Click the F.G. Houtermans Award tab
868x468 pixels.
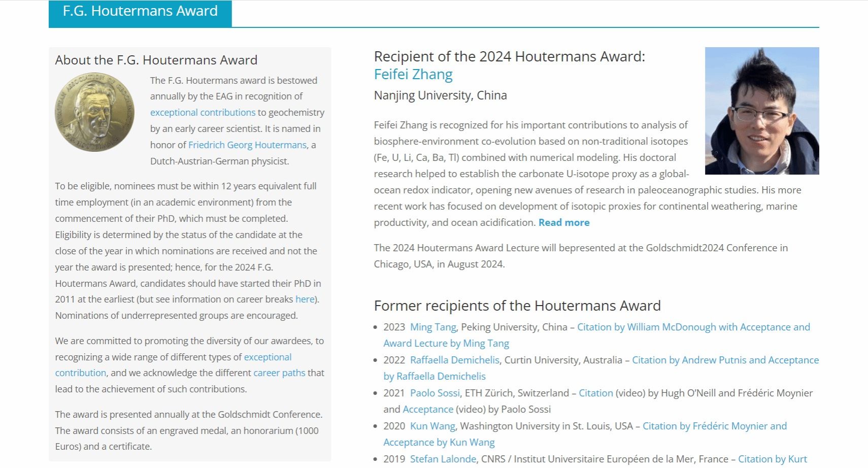click(x=140, y=12)
